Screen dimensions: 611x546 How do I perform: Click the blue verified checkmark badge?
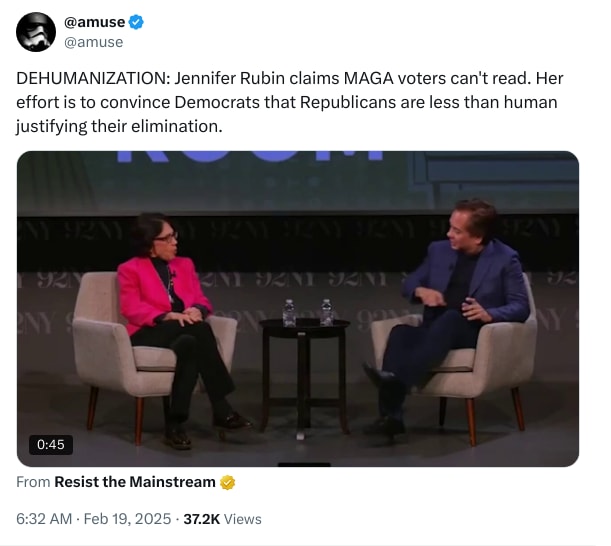coord(136,22)
